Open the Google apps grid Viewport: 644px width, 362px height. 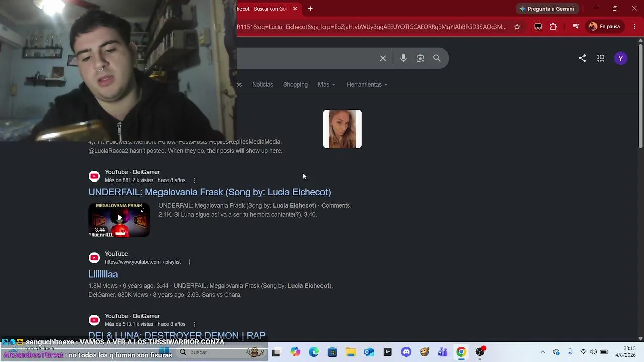(x=601, y=58)
